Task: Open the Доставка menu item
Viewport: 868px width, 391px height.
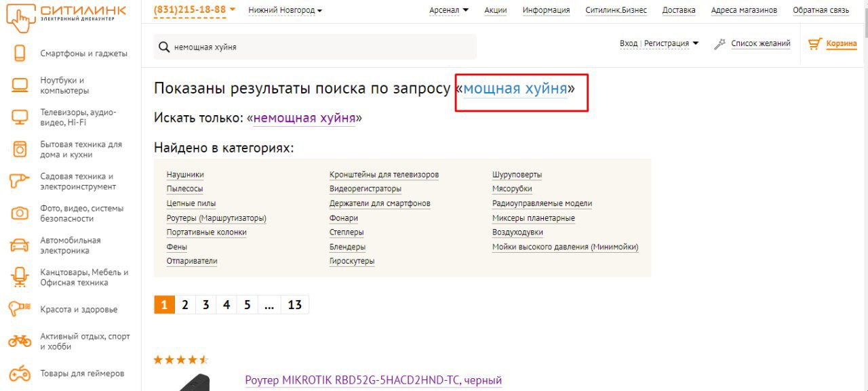Action: tap(679, 10)
